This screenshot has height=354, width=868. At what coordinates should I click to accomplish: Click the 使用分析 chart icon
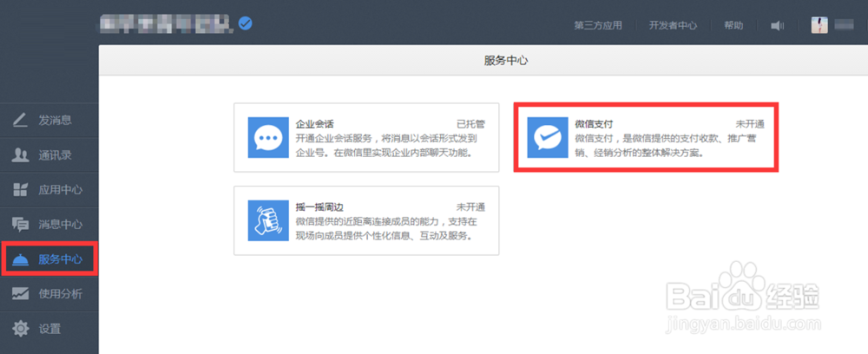pos(21,294)
